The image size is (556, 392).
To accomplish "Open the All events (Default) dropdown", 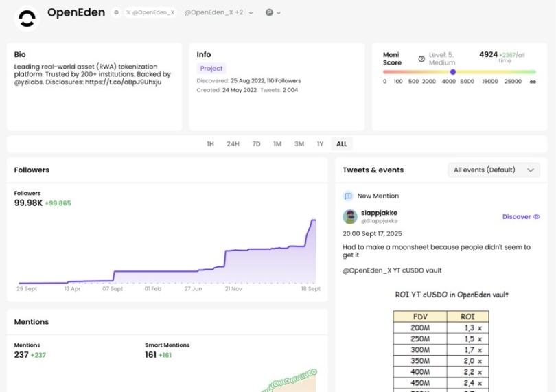I will click(x=493, y=170).
